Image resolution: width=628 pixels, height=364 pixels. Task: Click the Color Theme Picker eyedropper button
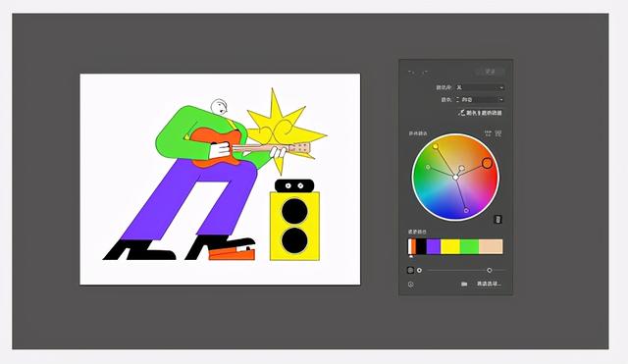point(480,113)
